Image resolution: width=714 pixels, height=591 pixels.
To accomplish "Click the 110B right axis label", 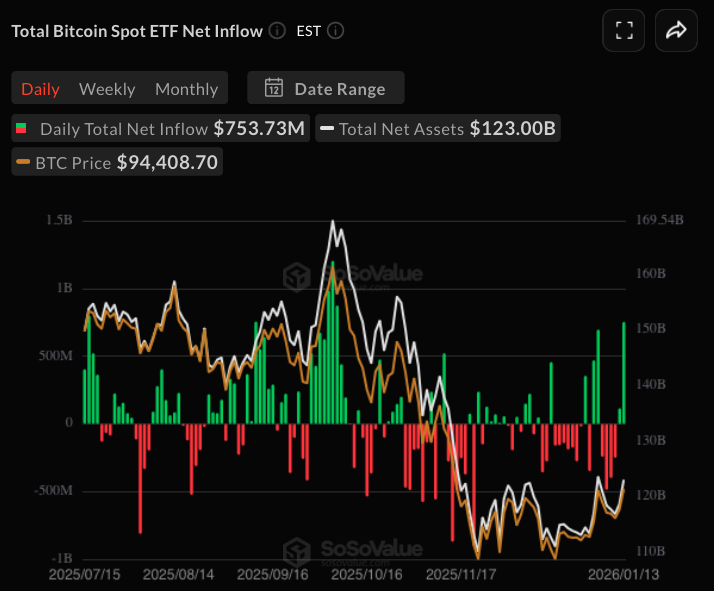I will click(x=651, y=551).
